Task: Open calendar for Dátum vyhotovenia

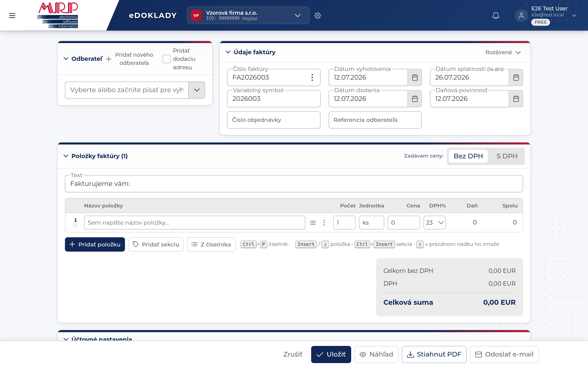Action: (x=415, y=77)
